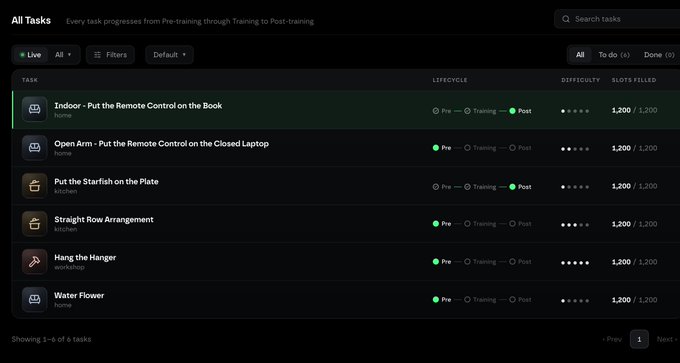This screenshot has height=363, width=680.
Task: Go to the Next page
Action: click(667, 339)
